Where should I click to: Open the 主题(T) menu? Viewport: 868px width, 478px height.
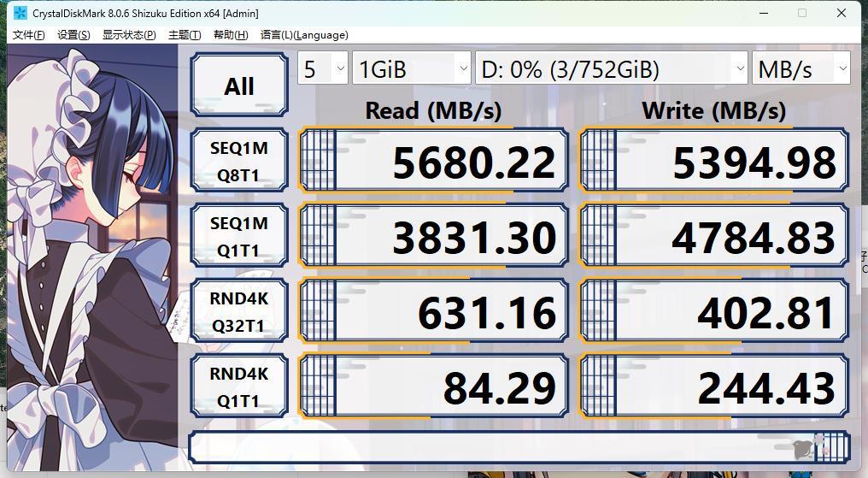click(185, 35)
